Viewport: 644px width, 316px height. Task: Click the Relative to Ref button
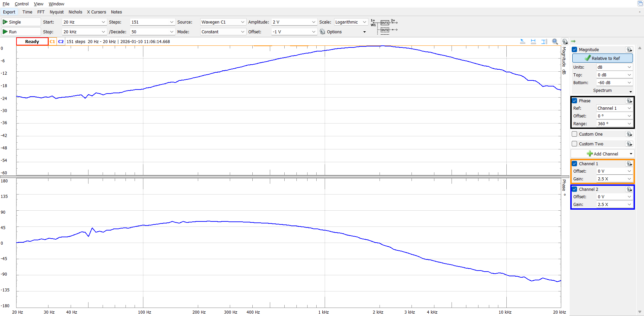tap(602, 58)
